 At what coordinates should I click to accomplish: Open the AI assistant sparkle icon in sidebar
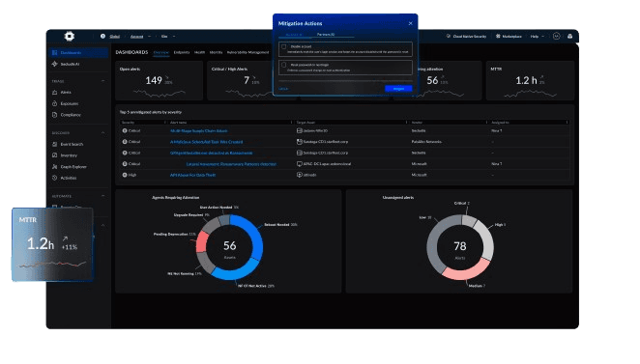tap(55, 64)
